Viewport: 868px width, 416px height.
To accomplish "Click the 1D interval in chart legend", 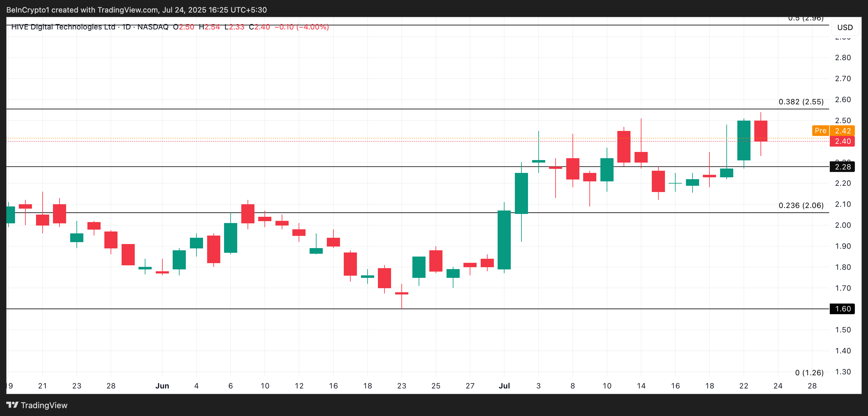I will pyautogui.click(x=126, y=27).
